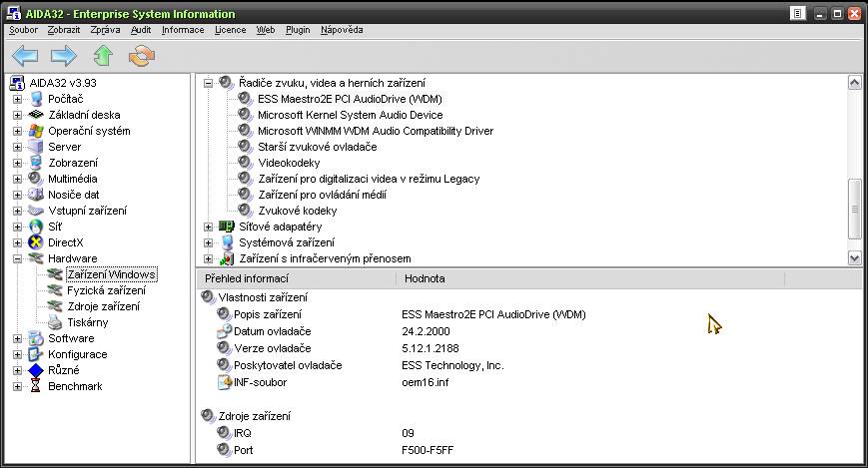The width and height of the screenshot is (868, 468).
Task: Select the Operační systém Windows icon
Action: [x=36, y=131]
